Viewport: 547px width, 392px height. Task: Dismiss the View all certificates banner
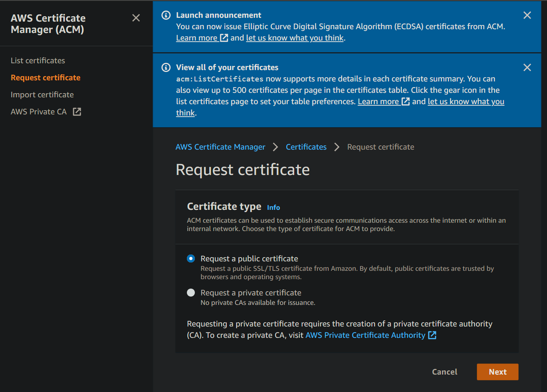(x=527, y=67)
